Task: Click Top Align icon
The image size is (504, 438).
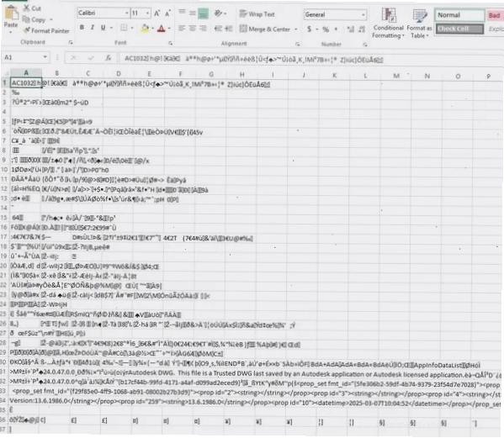Action: 182,13
